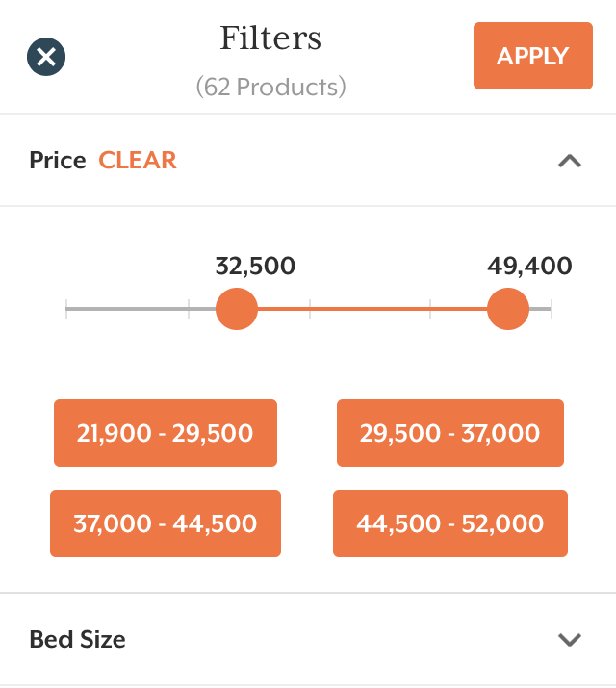This screenshot has height=688, width=616.
Task: Select the 37,000 - 44,500 price range
Action: coord(166,523)
